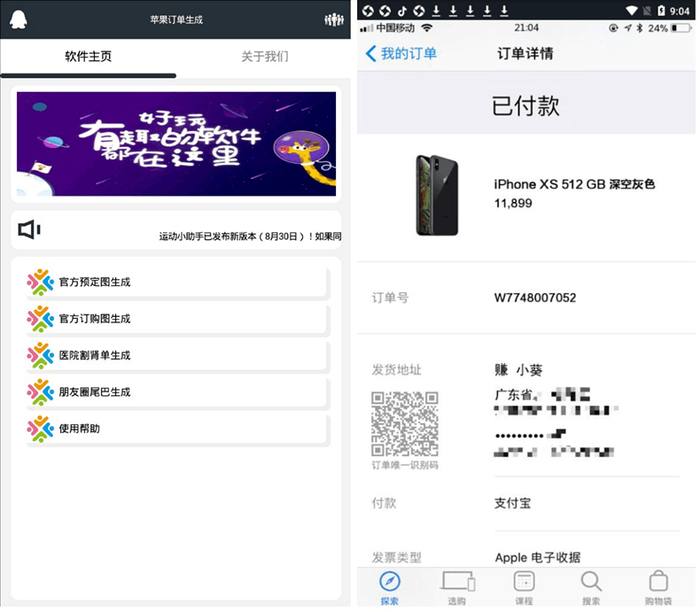Screen dimensions: 700x612
Task: Click the scrolling announcement text
Action: (x=250, y=236)
